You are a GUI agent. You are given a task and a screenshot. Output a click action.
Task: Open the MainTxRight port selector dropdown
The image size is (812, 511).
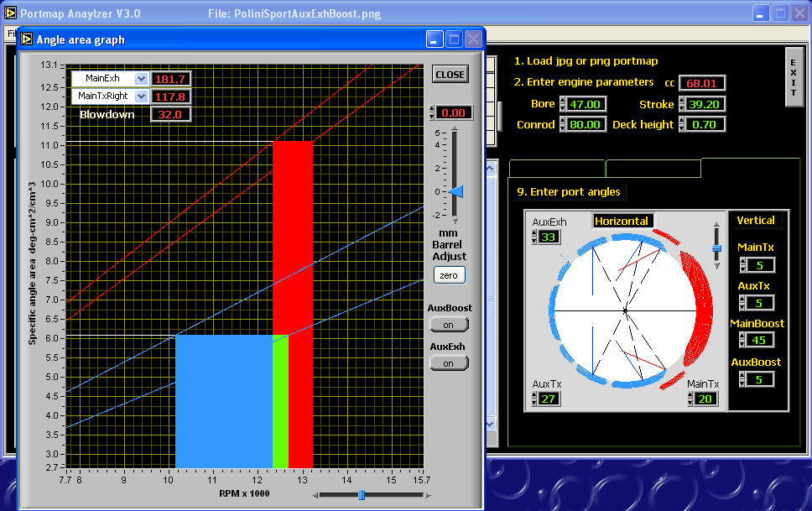[141, 96]
